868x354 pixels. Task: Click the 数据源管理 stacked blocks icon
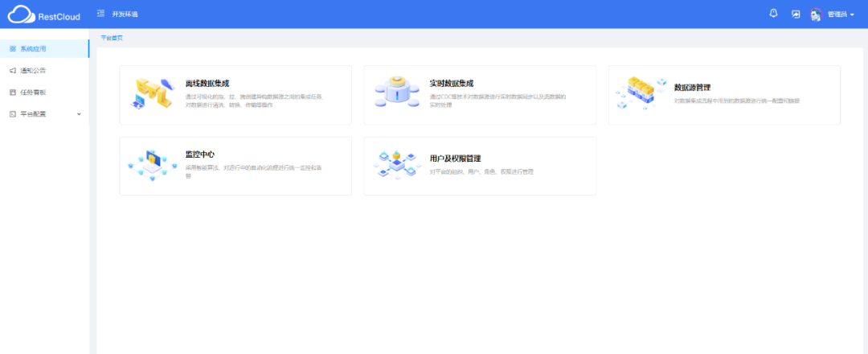tap(641, 92)
